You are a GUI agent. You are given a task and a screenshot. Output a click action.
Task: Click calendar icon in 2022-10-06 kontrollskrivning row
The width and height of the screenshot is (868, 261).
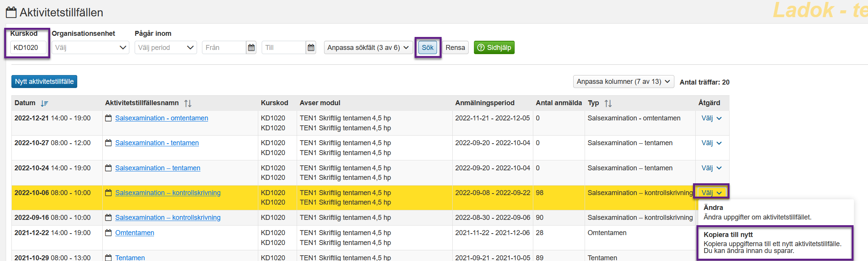pos(108,193)
